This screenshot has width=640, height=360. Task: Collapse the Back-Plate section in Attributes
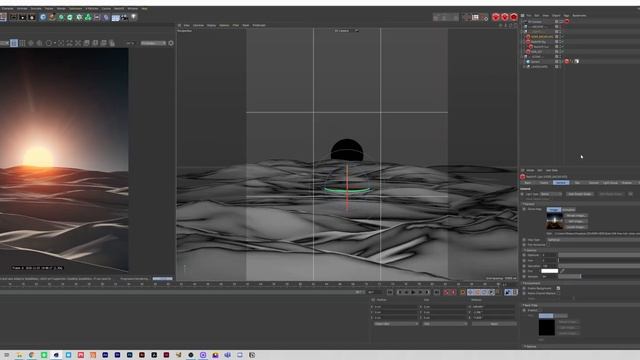click(531, 305)
